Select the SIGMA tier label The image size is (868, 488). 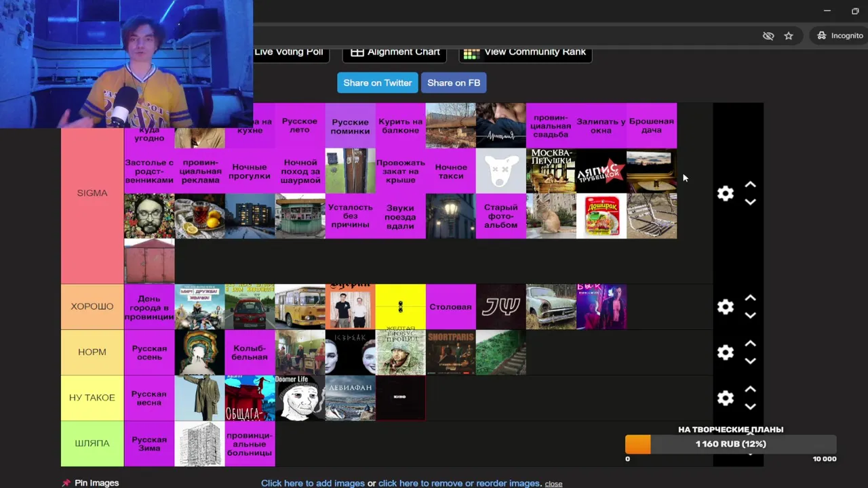click(92, 193)
